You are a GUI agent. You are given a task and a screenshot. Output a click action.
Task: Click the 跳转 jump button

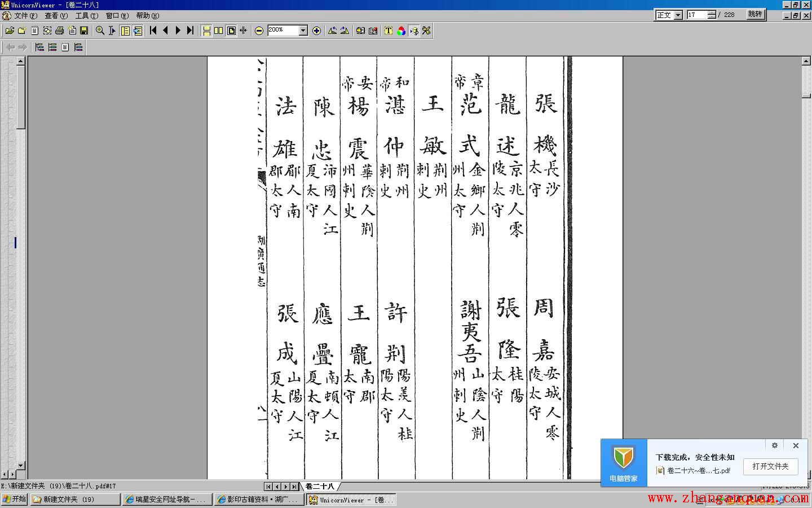755,15
